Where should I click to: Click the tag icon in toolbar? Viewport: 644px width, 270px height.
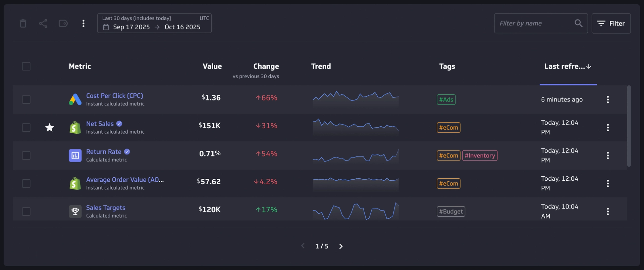63,24
